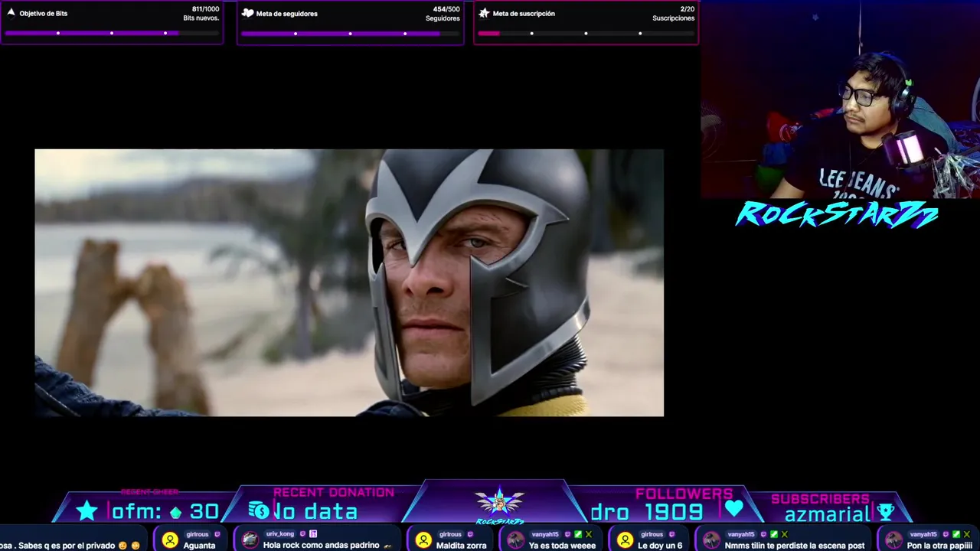The height and width of the screenshot is (551, 980).
Task: Click the avatar beside 'Le doy un 6'
Action: point(625,540)
